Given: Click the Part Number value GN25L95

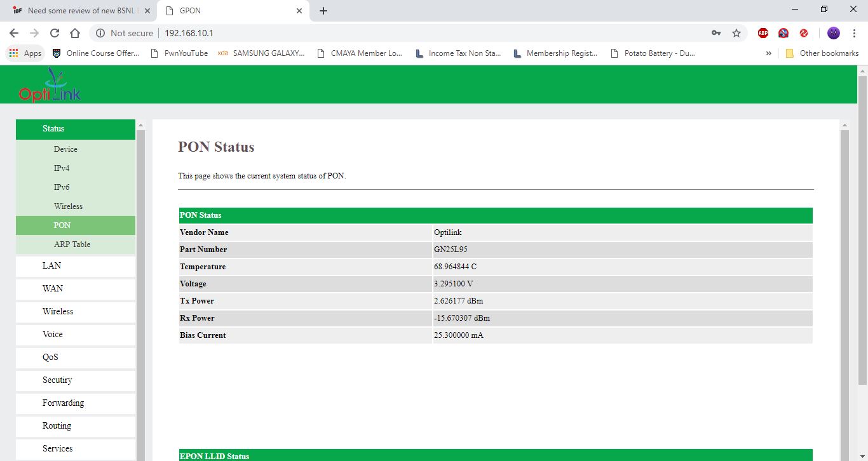Looking at the screenshot, I should pyautogui.click(x=451, y=250).
